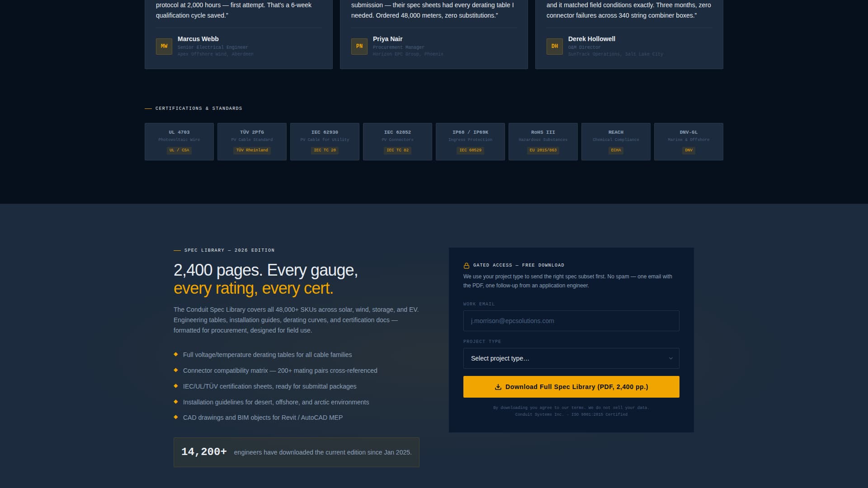
Task: Click the diamond bullet beside CAD drawings item
Action: pyautogui.click(x=176, y=417)
